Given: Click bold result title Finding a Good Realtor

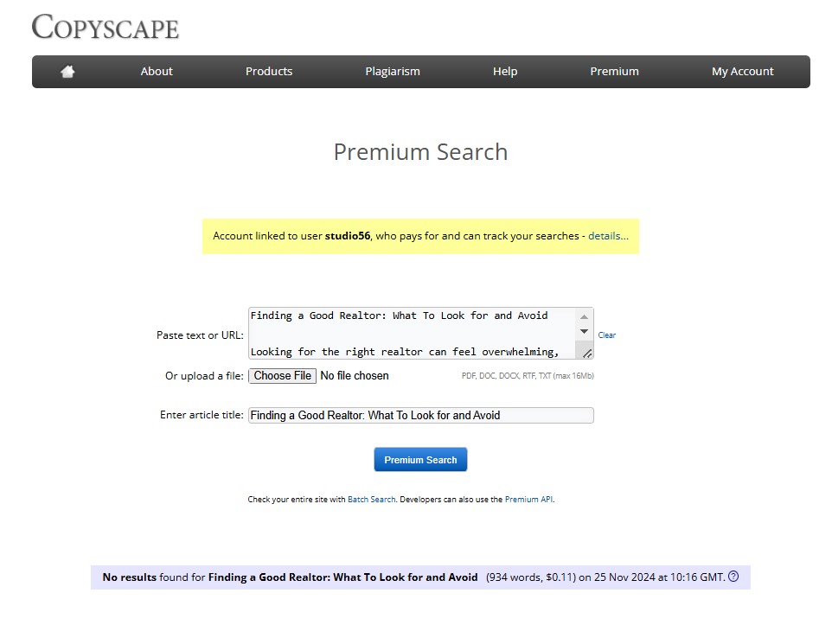Looking at the screenshot, I should (342, 577).
